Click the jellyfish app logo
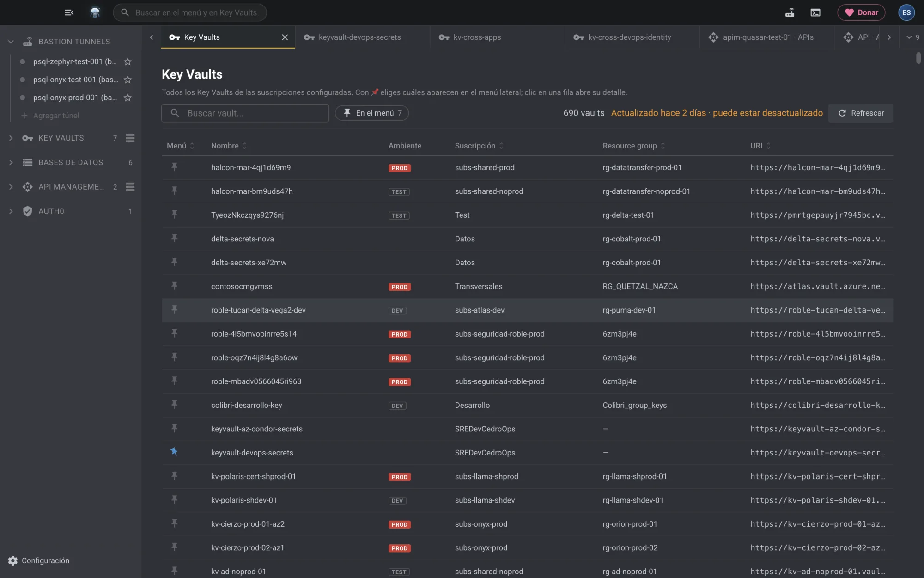 click(x=95, y=12)
